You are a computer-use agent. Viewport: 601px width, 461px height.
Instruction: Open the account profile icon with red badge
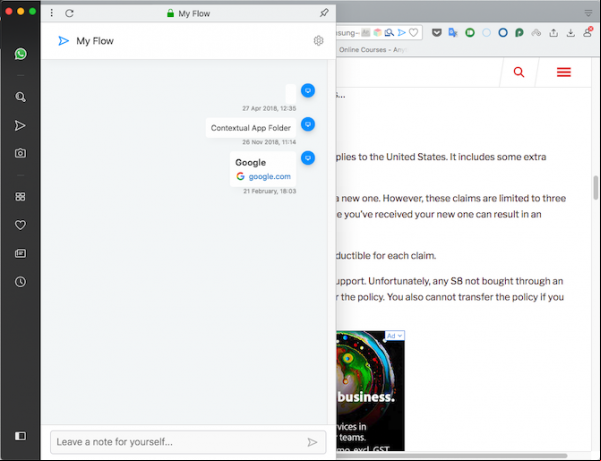588,32
